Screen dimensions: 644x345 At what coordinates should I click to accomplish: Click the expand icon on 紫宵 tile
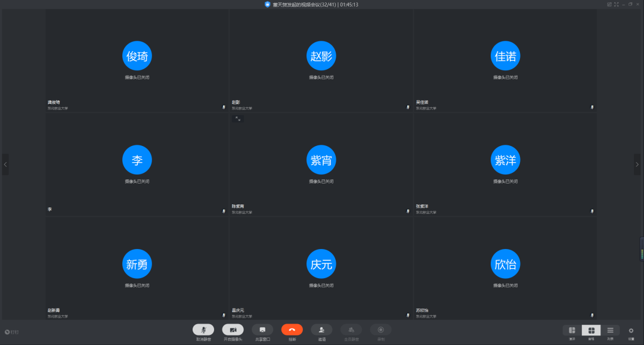point(238,119)
